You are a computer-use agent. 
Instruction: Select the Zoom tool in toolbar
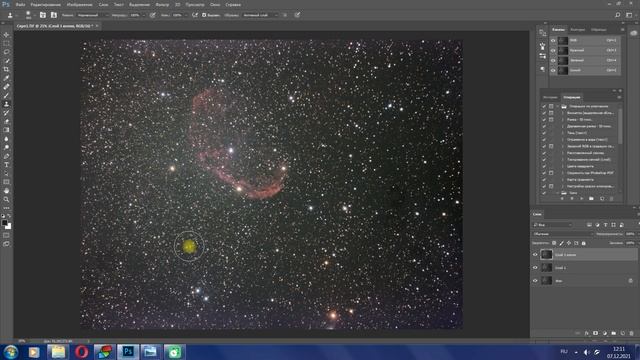click(x=6, y=199)
